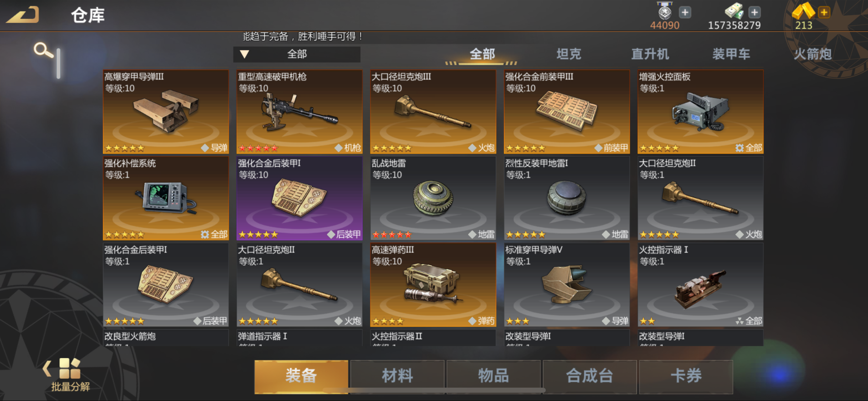Tap the plus next to 157358279 cash
Viewport: 868px width, 401px height.
pyautogui.click(x=754, y=13)
